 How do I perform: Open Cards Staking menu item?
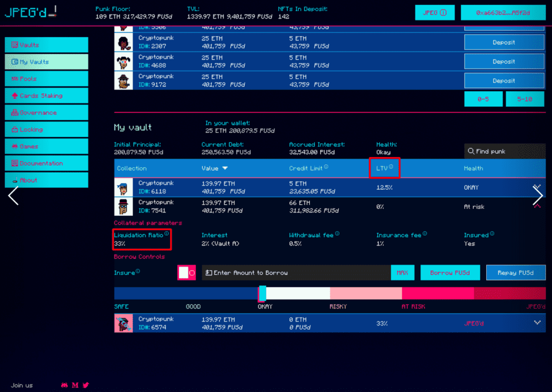[x=46, y=96]
